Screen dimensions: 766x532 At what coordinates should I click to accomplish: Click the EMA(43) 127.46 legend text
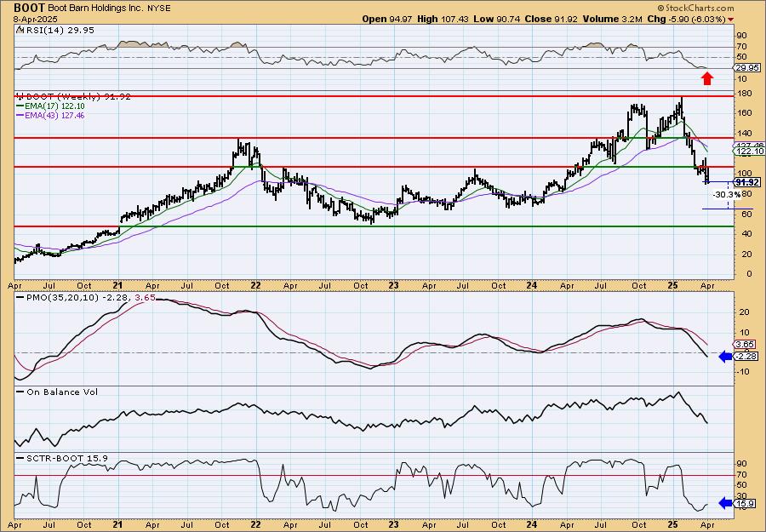point(54,116)
